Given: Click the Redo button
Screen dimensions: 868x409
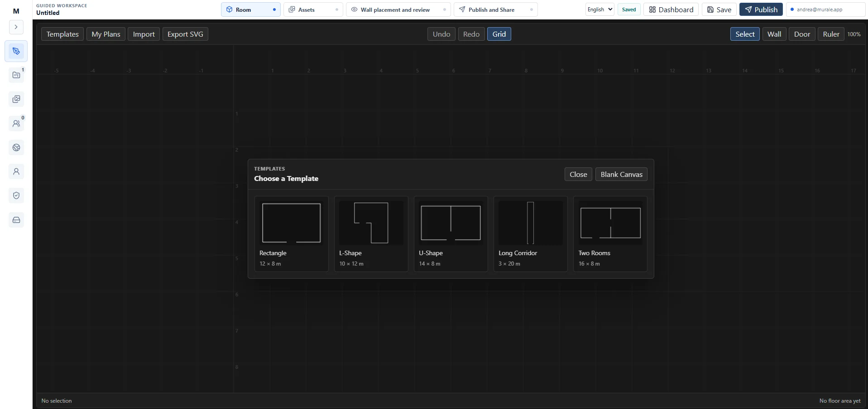Looking at the screenshot, I should pyautogui.click(x=471, y=34).
